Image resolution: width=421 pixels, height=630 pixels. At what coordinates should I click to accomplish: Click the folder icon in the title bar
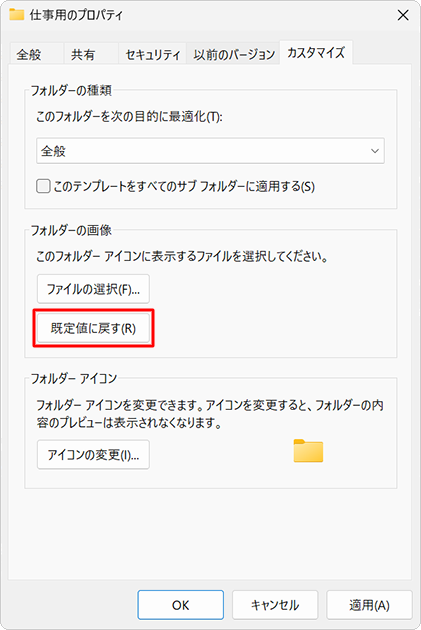pos(16,14)
